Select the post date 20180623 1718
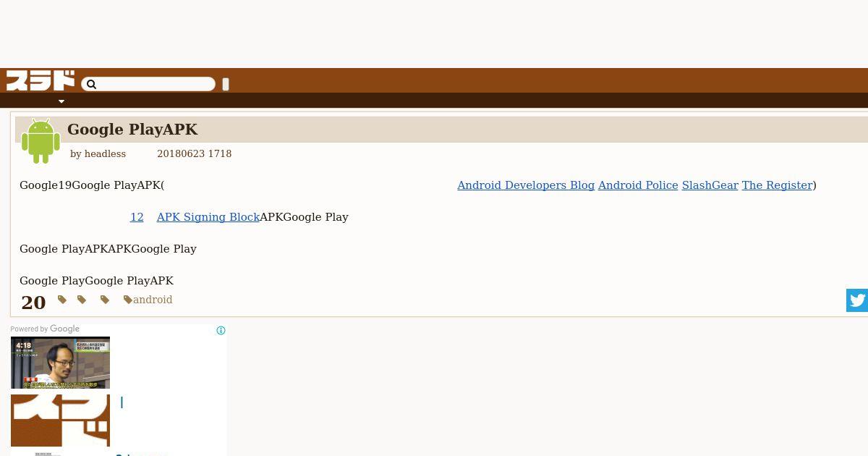 tap(194, 154)
